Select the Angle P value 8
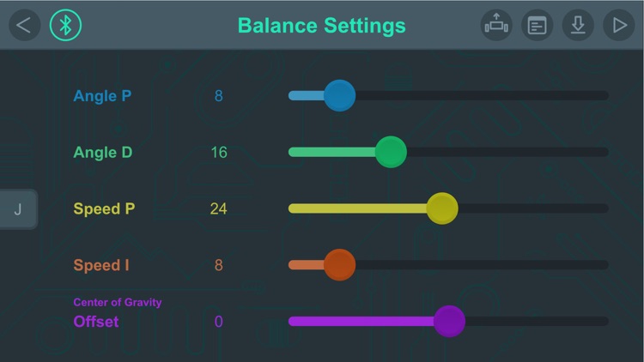Screen dimensions: 644x362 click(x=218, y=96)
